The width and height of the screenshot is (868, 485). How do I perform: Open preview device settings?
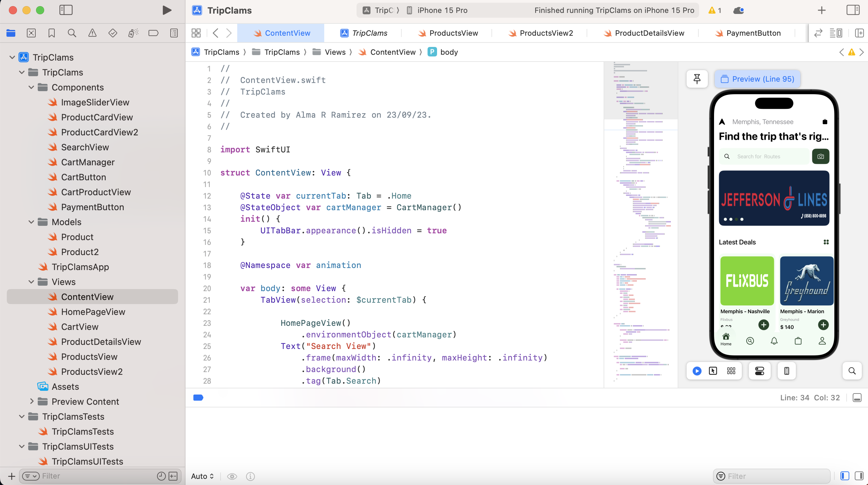[759, 371]
